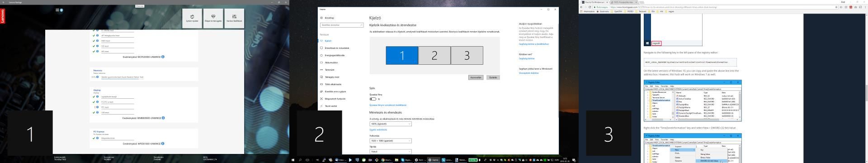Viewport: 868px width, 163px height.
Task: Open Éjszakai fényre vonatkozó beállítások link
Action: tap(388, 105)
